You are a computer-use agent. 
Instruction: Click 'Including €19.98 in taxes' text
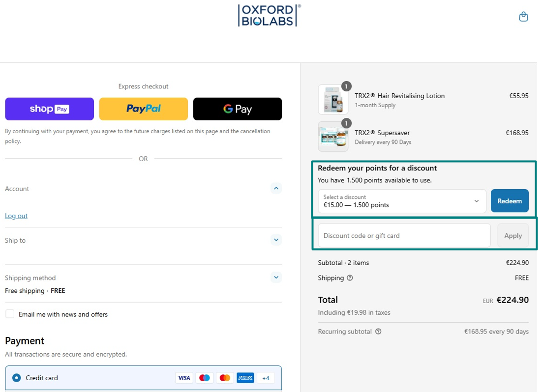354,312
